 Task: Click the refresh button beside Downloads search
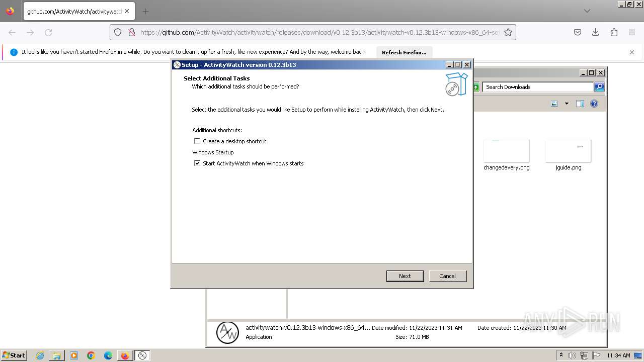[x=475, y=87]
